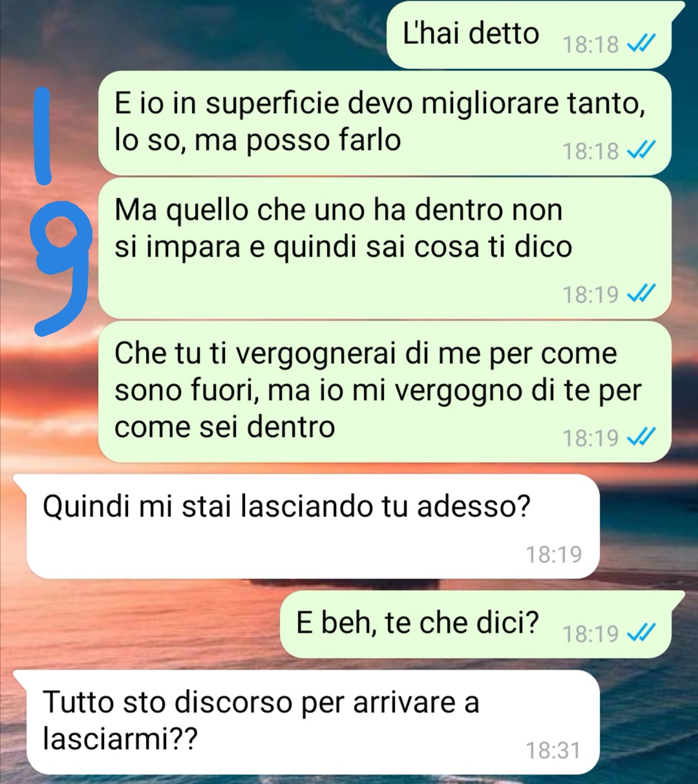The height and width of the screenshot is (784, 698).
Task: Click the read checkmarks on "E beh, te che dici?"
Action: (642, 633)
